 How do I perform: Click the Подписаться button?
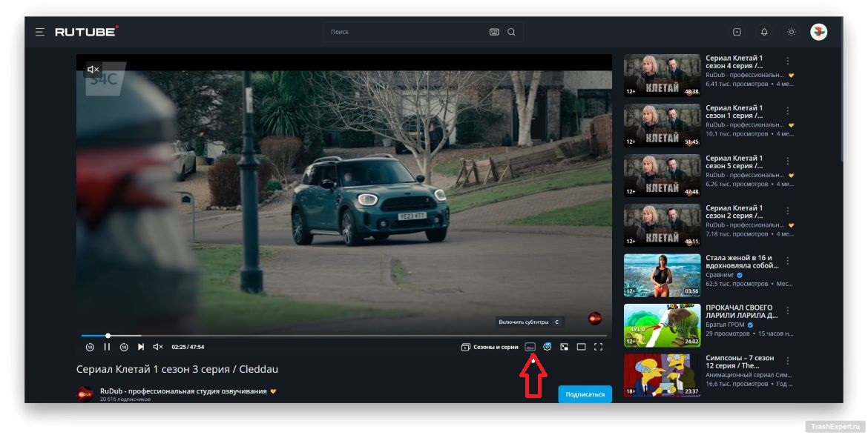point(585,394)
